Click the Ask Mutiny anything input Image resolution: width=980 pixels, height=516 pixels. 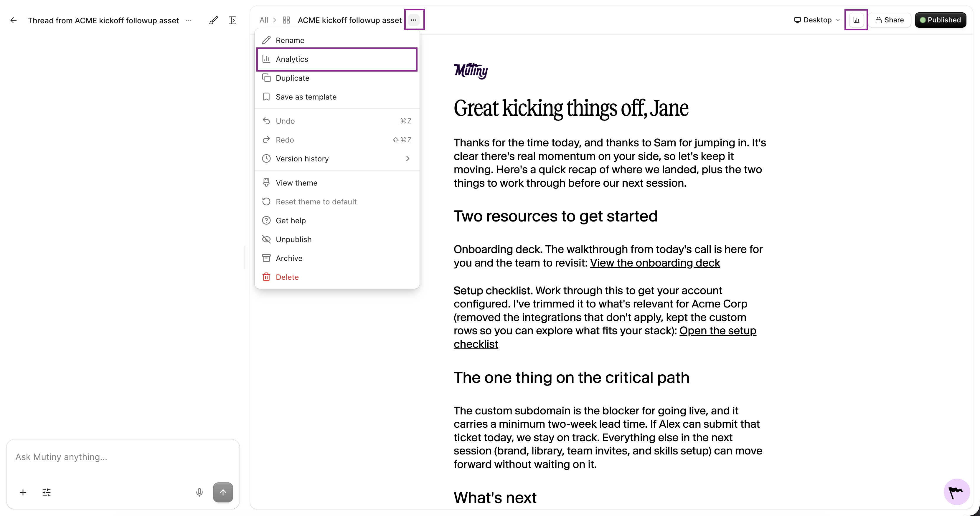[x=123, y=457]
